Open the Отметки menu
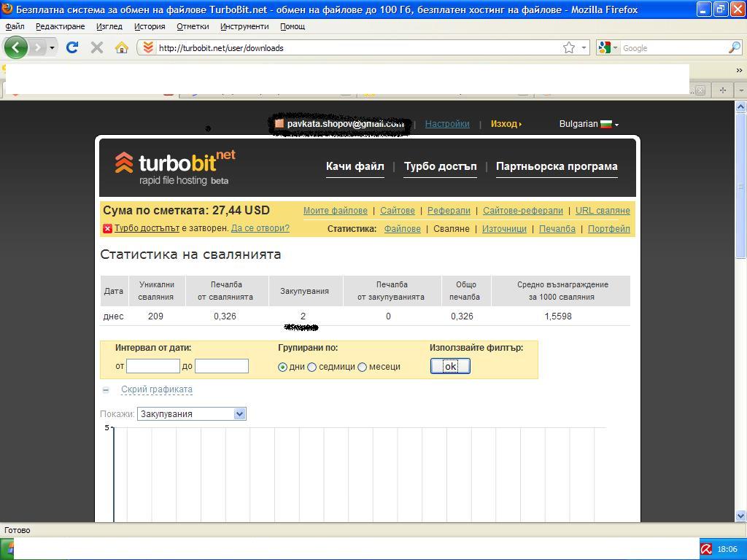Image resolution: width=747 pixels, height=560 pixels. click(x=193, y=26)
